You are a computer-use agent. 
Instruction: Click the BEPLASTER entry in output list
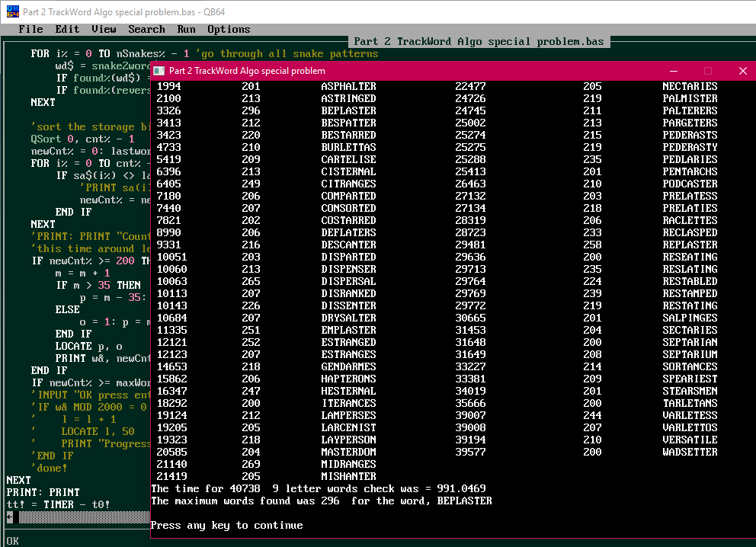point(348,110)
